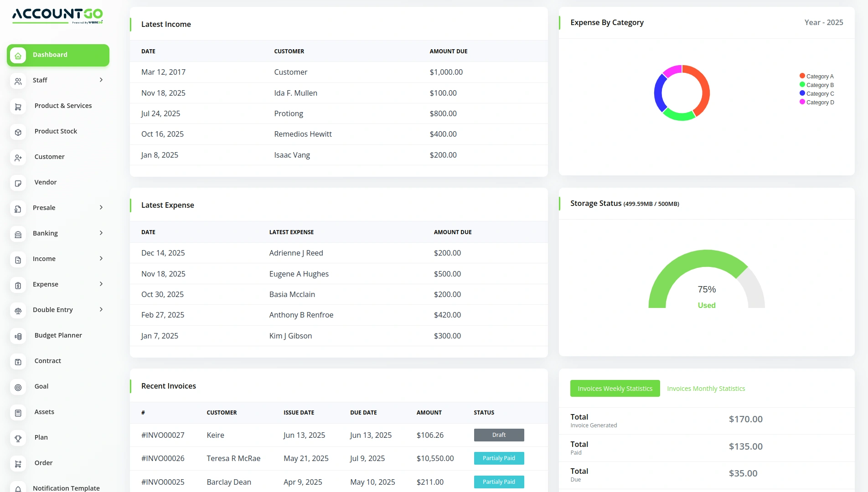Screen dimensions: 868x492
Task: Select Invoices Weekly Statistics tab
Action: point(615,389)
